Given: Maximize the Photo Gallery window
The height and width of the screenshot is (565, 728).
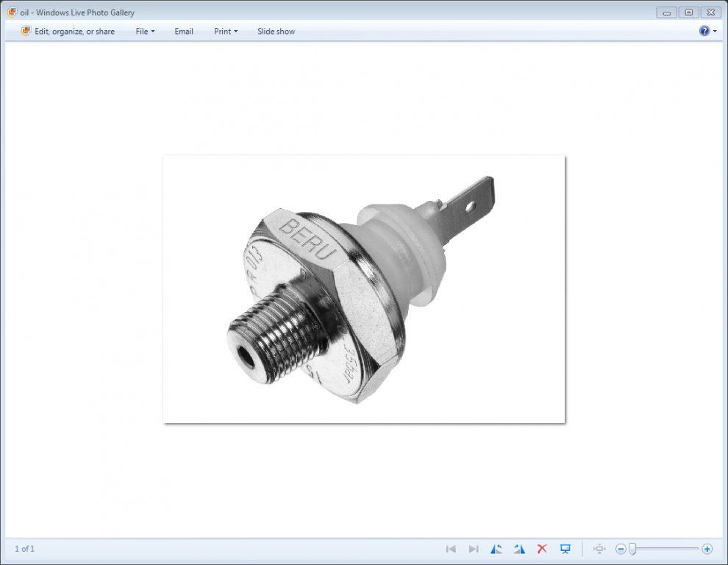Looking at the screenshot, I should click(x=688, y=13).
